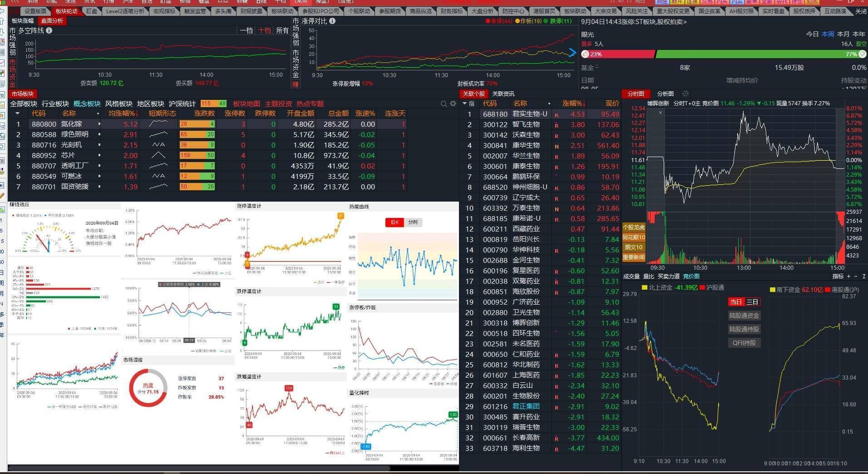
Task: Click the info icon beside 多空阵线
Action: [49, 30]
